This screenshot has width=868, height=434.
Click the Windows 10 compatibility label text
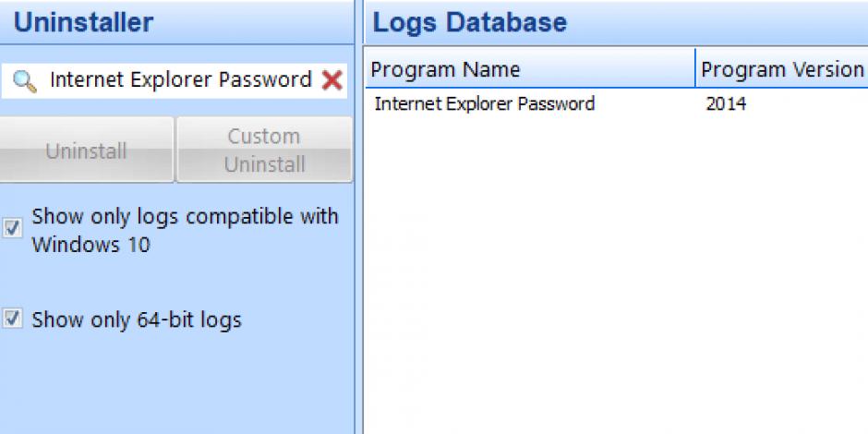pyautogui.click(x=185, y=230)
